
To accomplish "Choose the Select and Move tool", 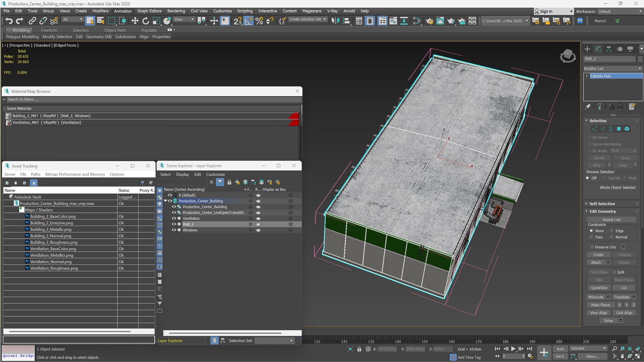I will coord(135,21).
